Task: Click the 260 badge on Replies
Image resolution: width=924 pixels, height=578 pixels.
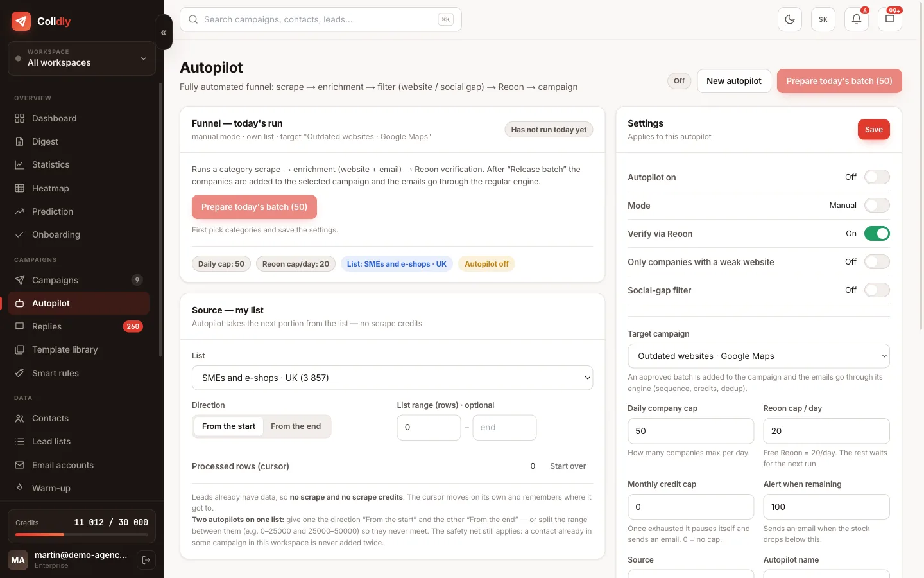Action: click(x=133, y=326)
